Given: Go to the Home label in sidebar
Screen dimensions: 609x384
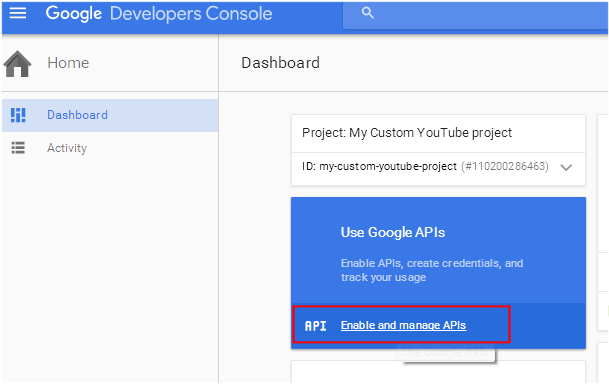Looking at the screenshot, I should (x=68, y=63).
